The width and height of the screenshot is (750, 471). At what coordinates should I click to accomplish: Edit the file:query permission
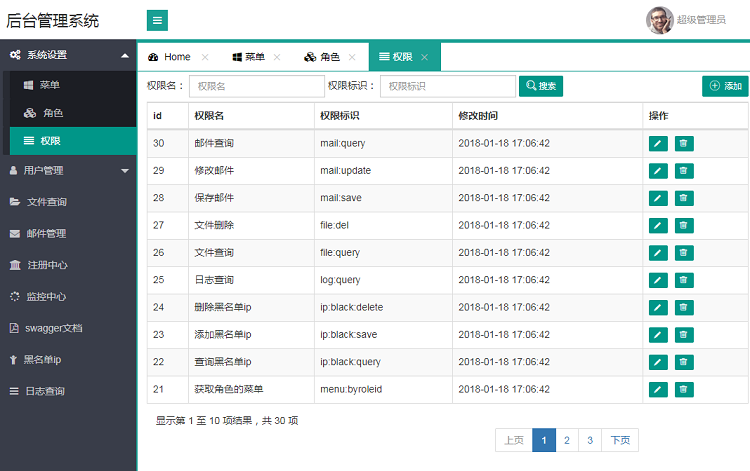point(658,252)
